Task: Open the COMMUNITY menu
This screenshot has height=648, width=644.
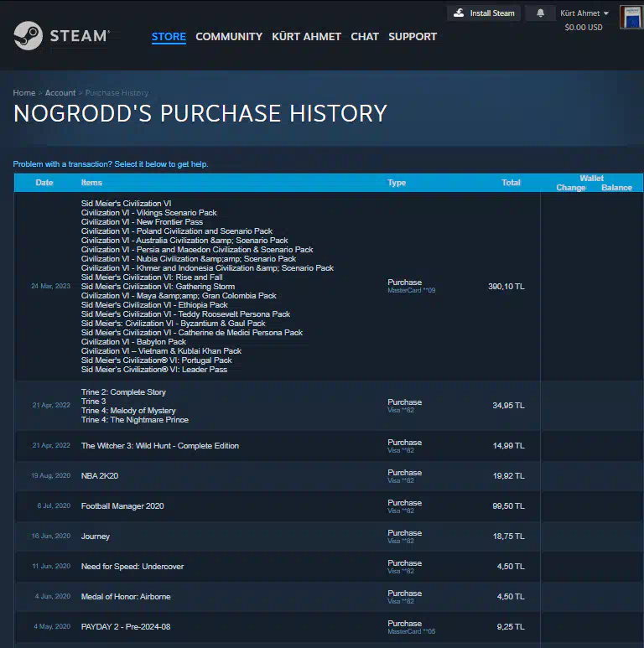Action: 229,36
